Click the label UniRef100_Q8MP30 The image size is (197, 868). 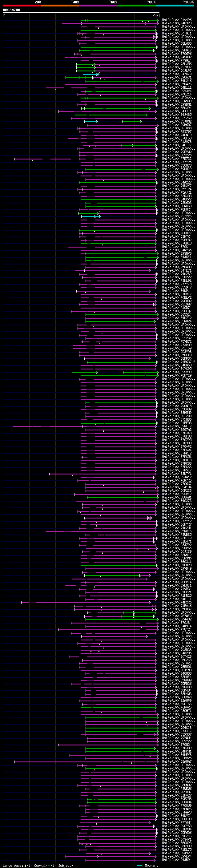(x=177, y=358)
